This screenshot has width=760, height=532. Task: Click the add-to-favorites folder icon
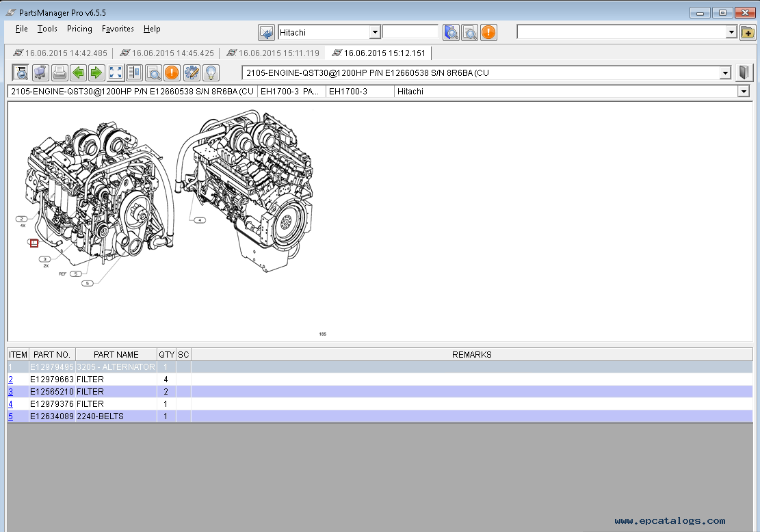(x=747, y=32)
